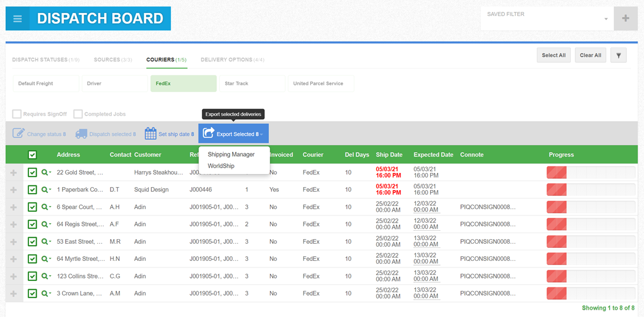644x317 pixels.
Task: Click the Set ship date calendar icon
Action: point(150,134)
